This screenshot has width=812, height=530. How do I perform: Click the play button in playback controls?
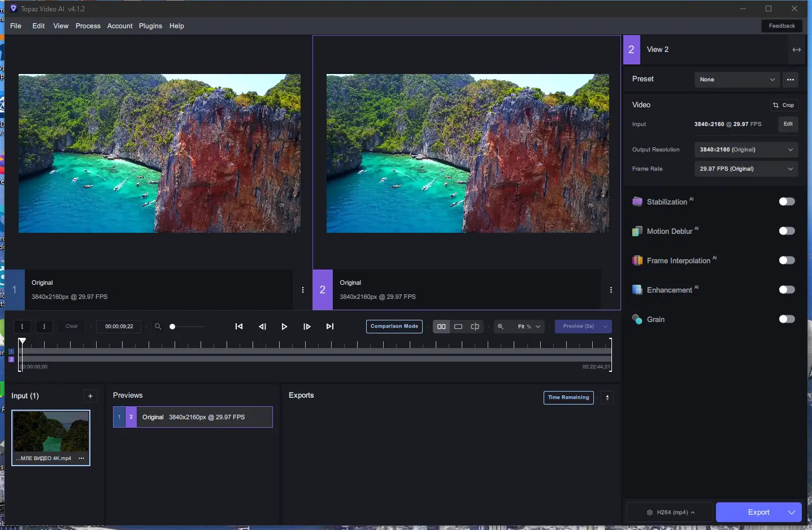(x=284, y=327)
